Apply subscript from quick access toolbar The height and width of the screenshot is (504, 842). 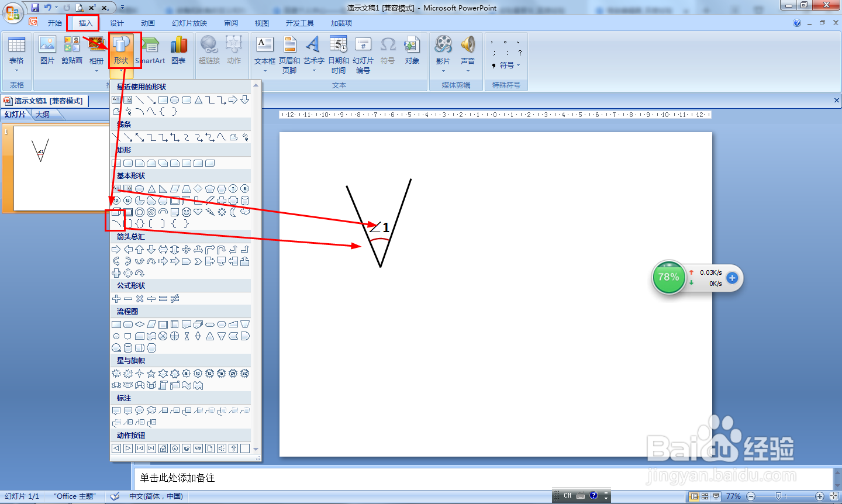tap(105, 8)
